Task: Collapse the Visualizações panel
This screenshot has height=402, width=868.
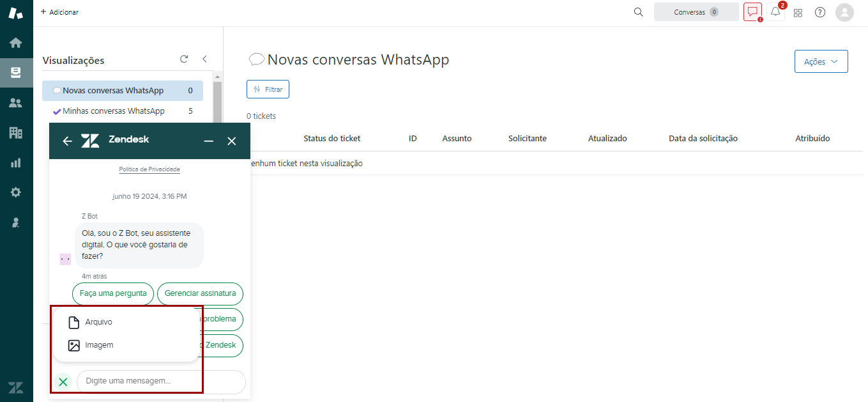Action: [x=204, y=59]
